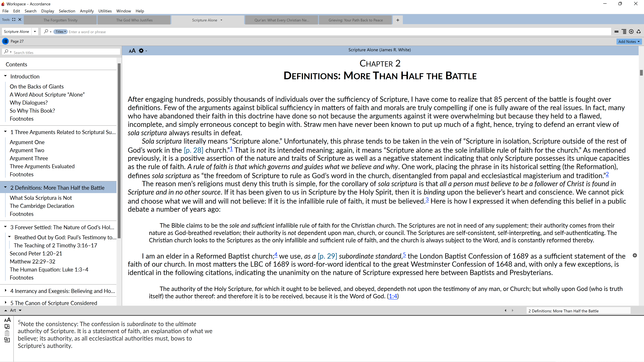Click the bottom overlapping-squares icon in footnote pane

click(x=7, y=340)
